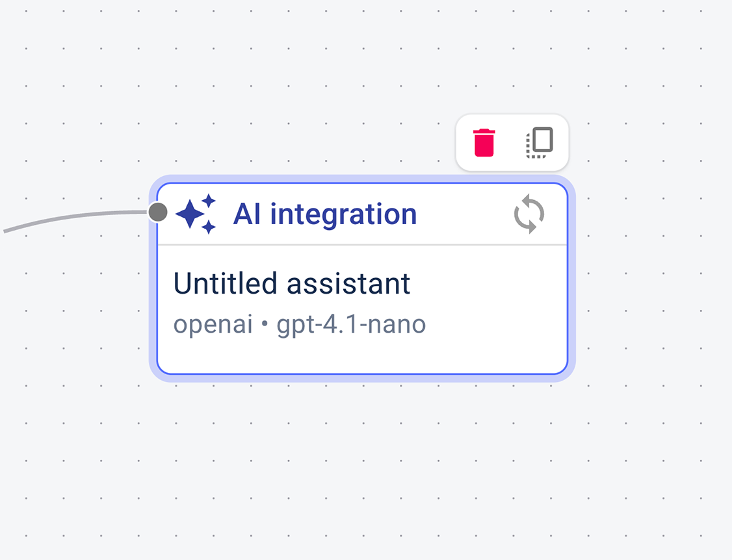The image size is (732, 560).
Task: Click the "gpt-4.1-nano" model name
Action: pyautogui.click(x=351, y=324)
